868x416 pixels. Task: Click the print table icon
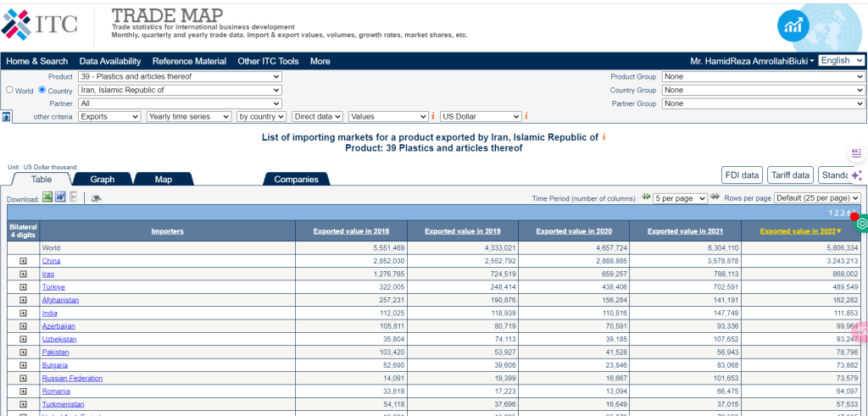(x=97, y=198)
